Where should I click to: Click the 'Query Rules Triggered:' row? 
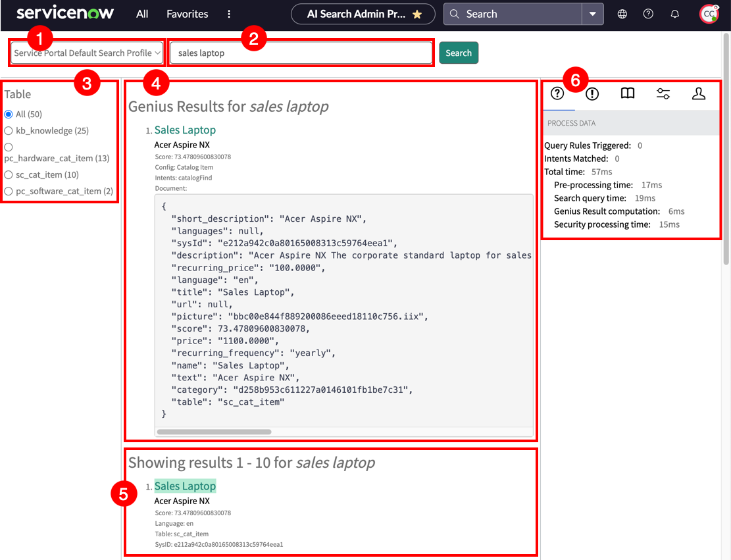[x=593, y=145]
